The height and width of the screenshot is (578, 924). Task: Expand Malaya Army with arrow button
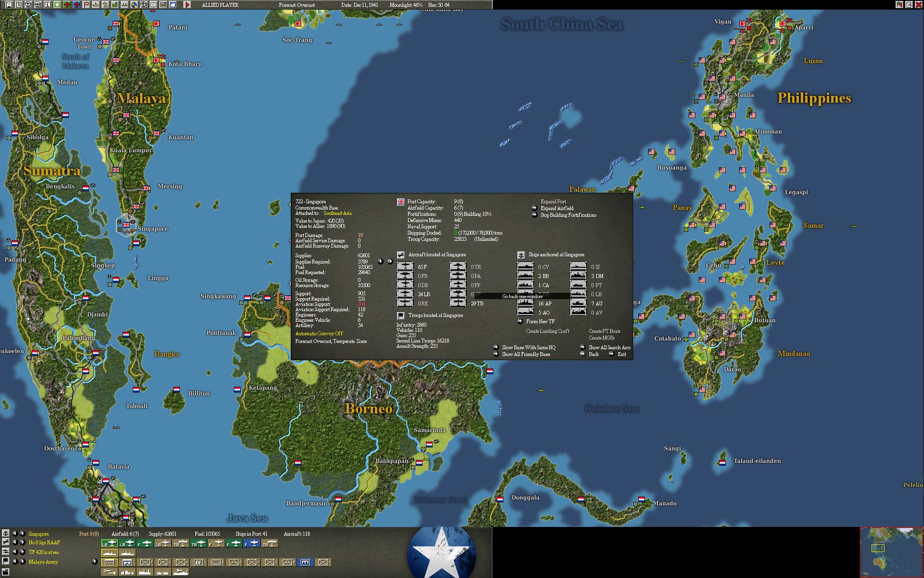click(x=94, y=562)
